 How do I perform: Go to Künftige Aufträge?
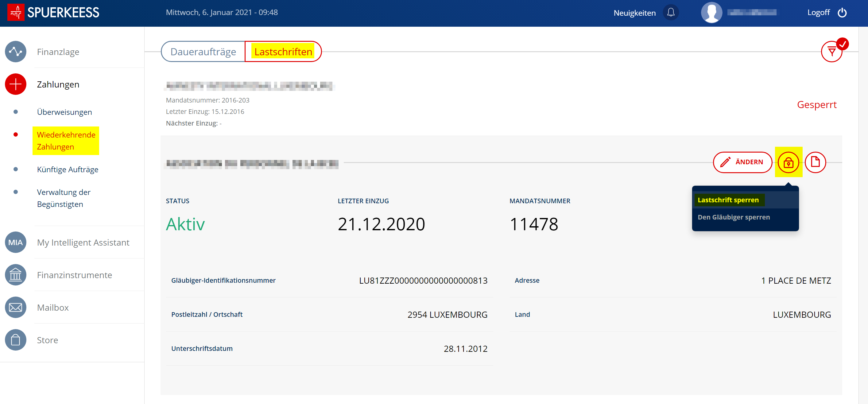[x=68, y=169]
